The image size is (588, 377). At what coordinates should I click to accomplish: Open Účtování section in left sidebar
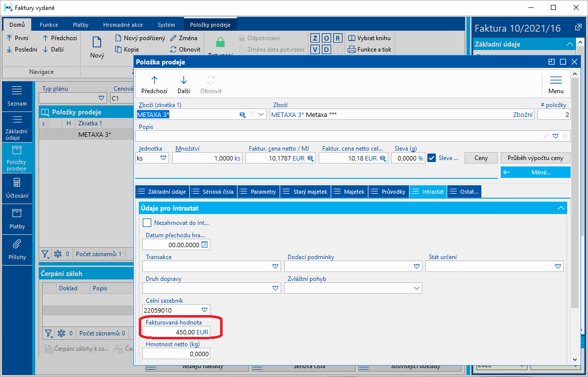(17, 188)
